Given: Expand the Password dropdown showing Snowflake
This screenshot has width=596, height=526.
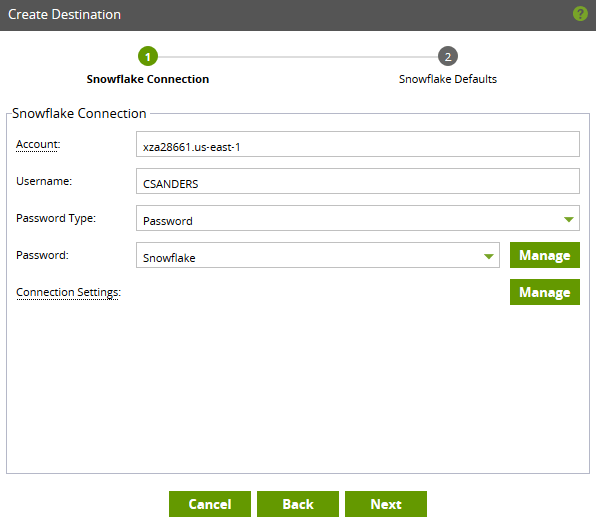Looking at the screenshot, I should (318, 255).
